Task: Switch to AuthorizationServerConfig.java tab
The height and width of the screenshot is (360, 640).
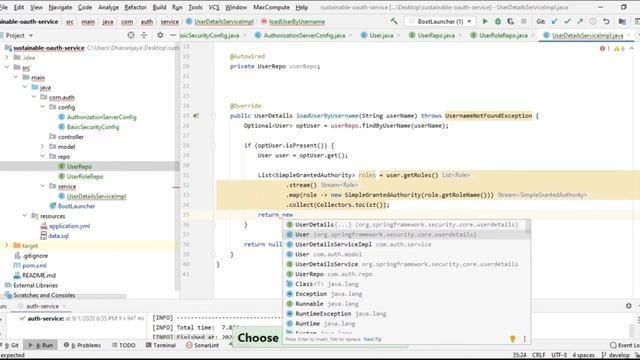Action: coord(304,36)
